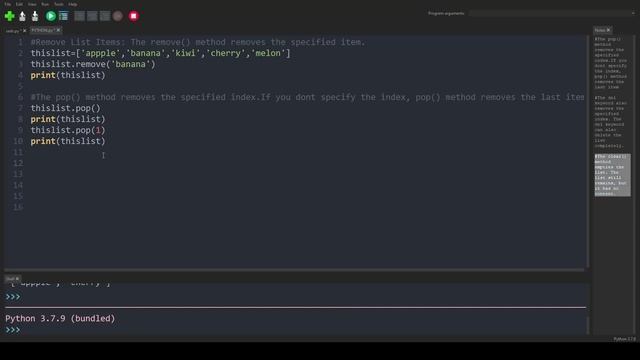The image size is (640, 360).
Task: Open the View menu
Action: pos(32,4)
